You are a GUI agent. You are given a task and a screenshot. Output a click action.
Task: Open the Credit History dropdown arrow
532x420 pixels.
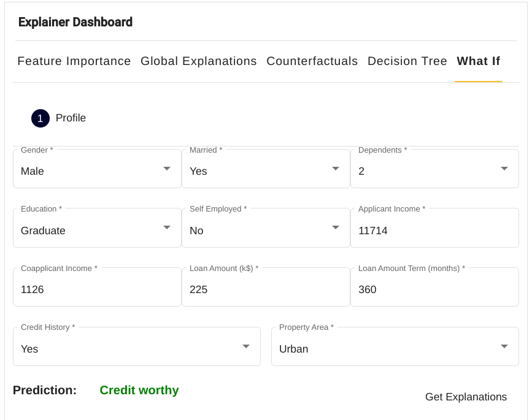[246, 346]
